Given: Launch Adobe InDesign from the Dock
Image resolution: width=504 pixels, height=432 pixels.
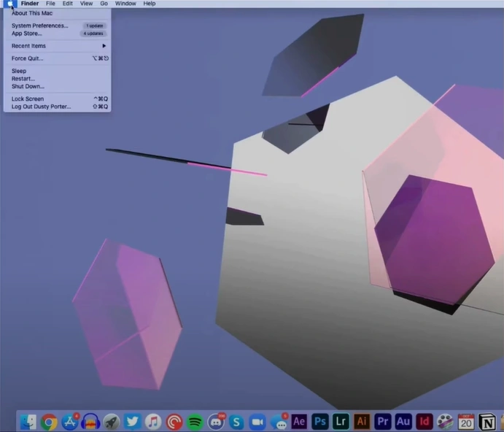Looking at the screenshot, I should click(x=424, y=421).
